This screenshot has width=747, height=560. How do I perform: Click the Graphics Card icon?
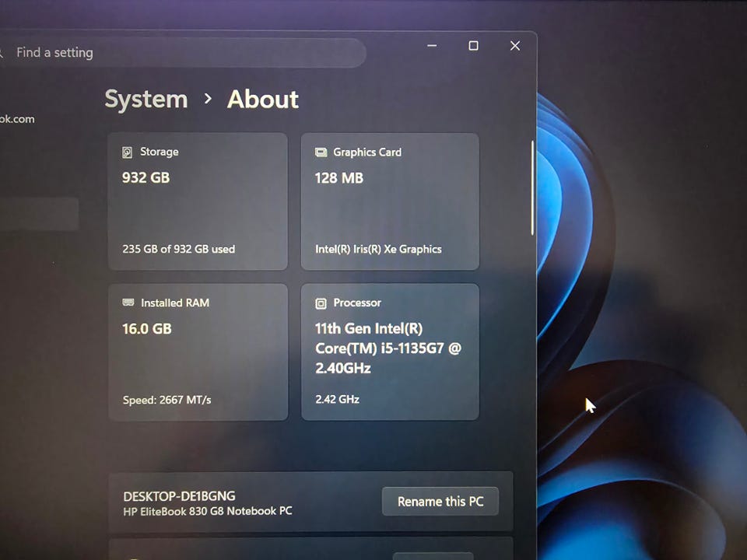321,152
